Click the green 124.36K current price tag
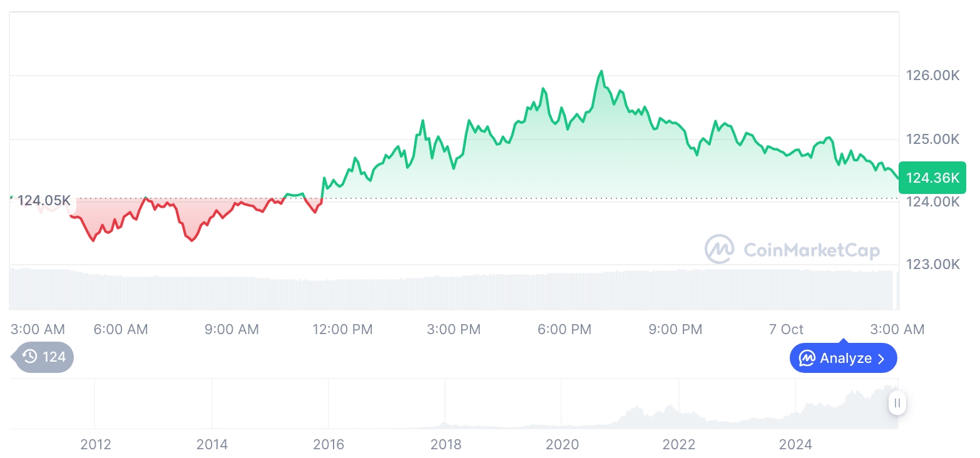 point(932,178)
